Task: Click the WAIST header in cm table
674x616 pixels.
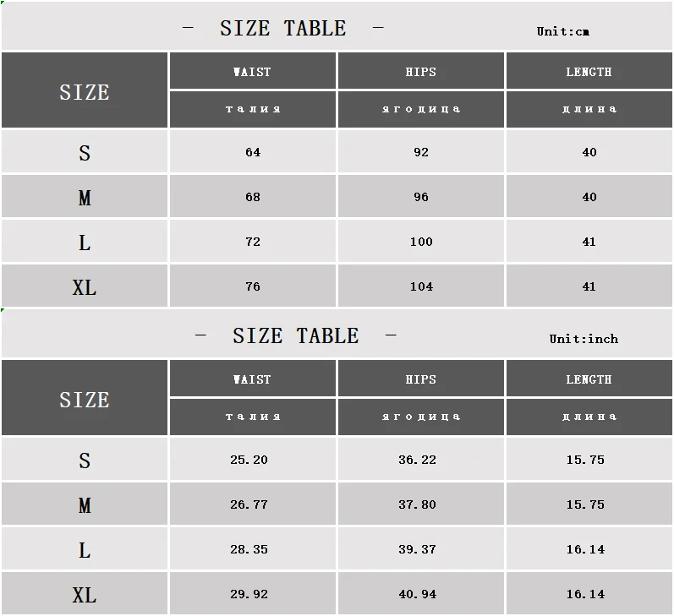Action: pyautogui.click(x=252, y=71)
